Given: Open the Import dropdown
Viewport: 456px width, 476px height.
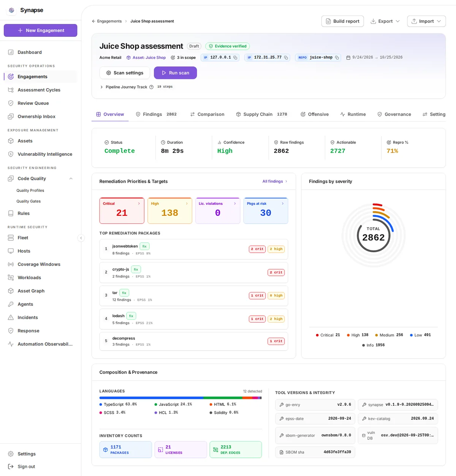Looking at the screenshot, I should [x=426, y=21].
